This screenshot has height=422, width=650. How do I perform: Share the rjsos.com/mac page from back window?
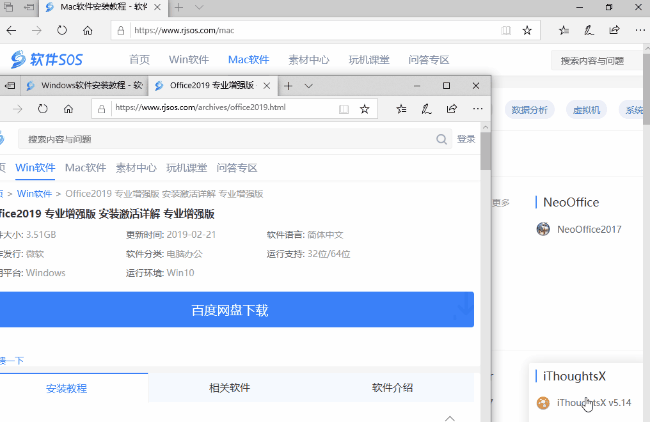[x=614, y=30]
